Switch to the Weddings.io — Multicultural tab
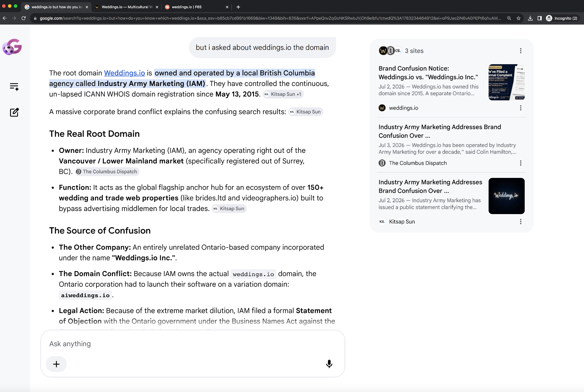This screenshot has height=392, width=584. pos(126,7)
